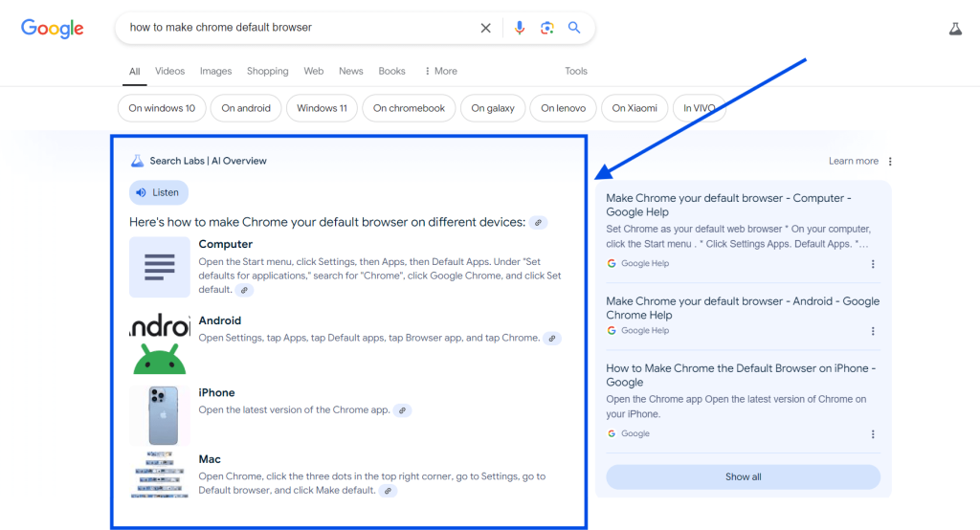Switch to the Videos tab
This screenshot has width=980, height=530.
pos(170,71)
